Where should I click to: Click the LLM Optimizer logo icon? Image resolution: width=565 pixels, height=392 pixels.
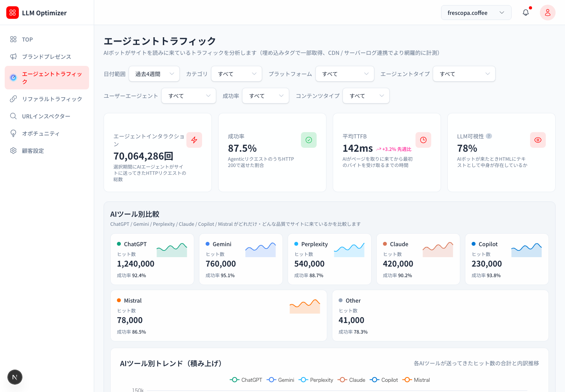tap(13, 13)
